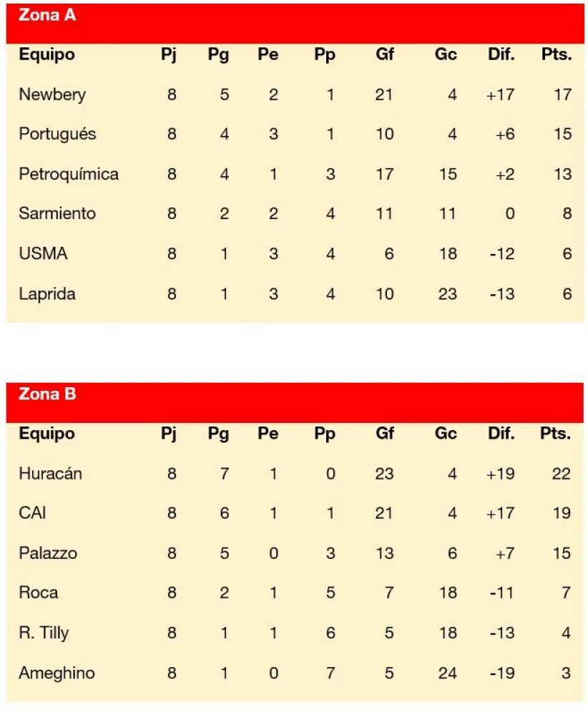Select the Laprida team name
Screen dimensions: 588x710
47,294
